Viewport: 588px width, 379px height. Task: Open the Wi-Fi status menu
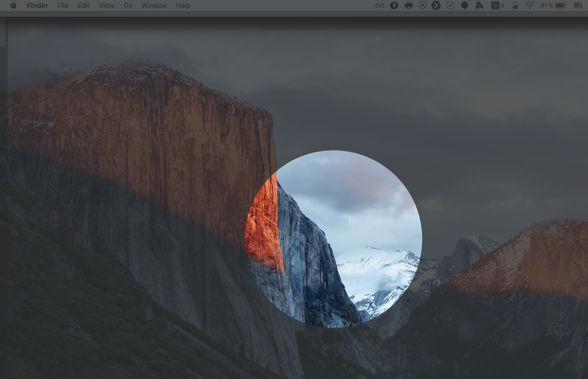530,5
